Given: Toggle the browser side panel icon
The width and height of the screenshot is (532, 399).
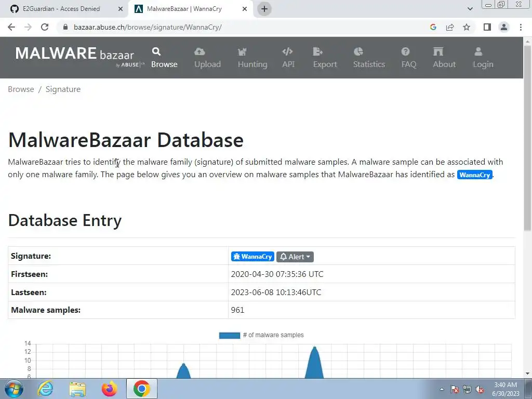Looking at the screenshot, I should tap(487, 27).
